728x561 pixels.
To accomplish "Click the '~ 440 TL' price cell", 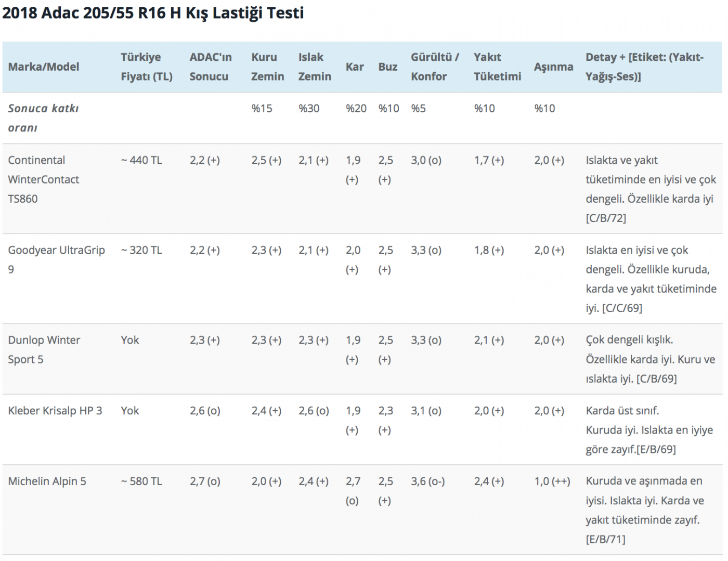I will pyautogui.click(x=141, y=160).
